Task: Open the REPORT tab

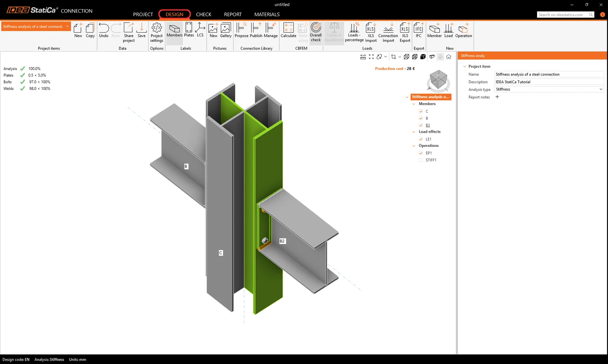Action: [x=233, y=14]
